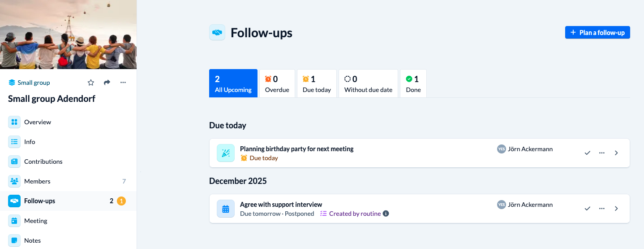Mark birthday party follow-up as done
The height and width of the screenshot is (249, 644).
(x=588, y=153)
